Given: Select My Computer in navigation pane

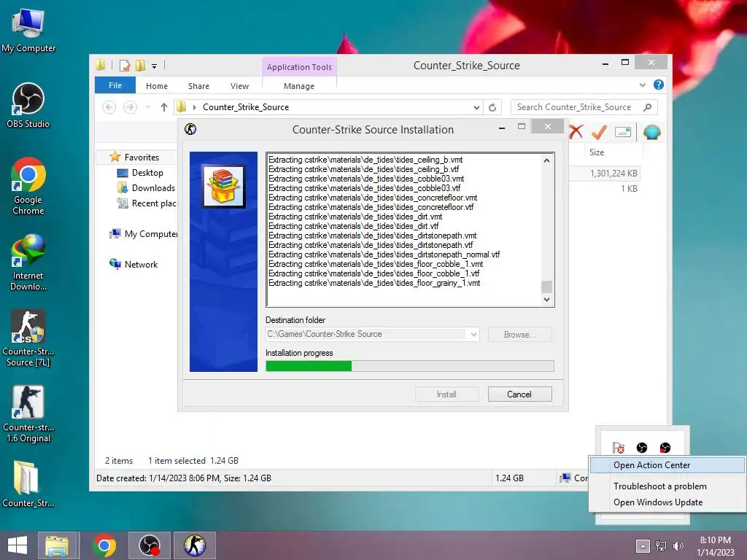Looking at the screenshot, I should 144,234.
